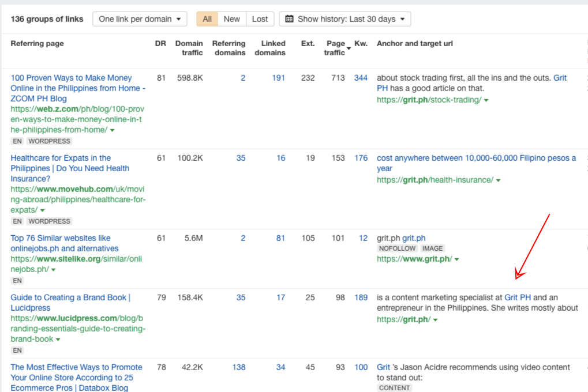Image resolution: width=588 pixels, height=392 pixels.
Task: Open the Grit PH anchor in ZCOM row
Action: (x=472, y=83)
